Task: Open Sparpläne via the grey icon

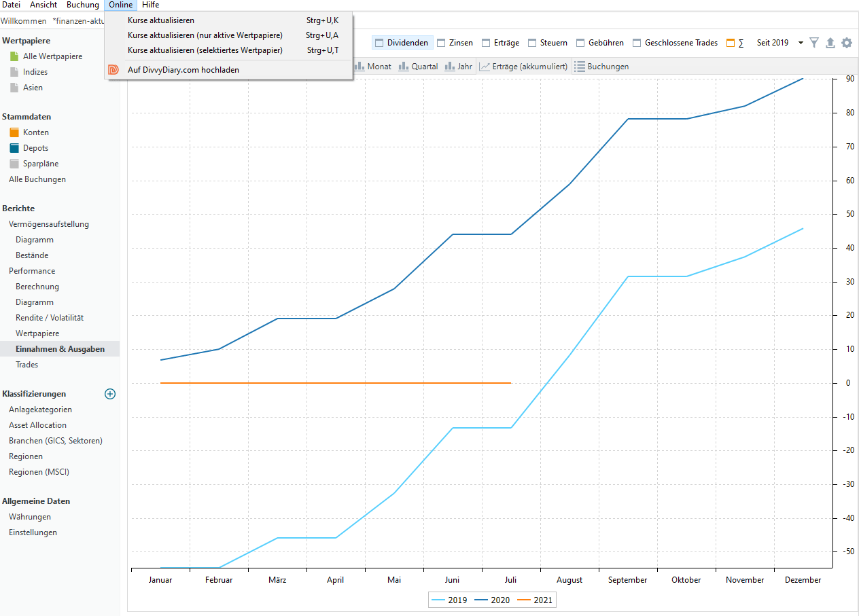Action: tap(14, 164)
